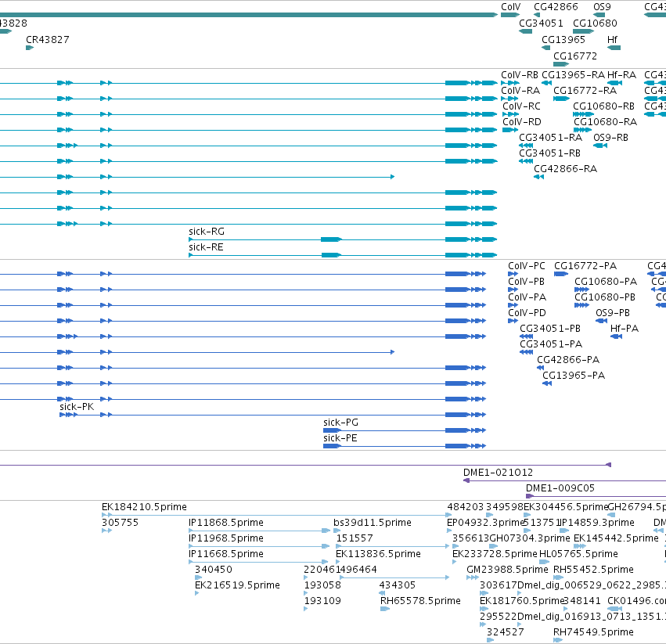Click the ColV-RD transcript label
The height and width of the screenshot is (644, 666).
(x=522, y=122)
